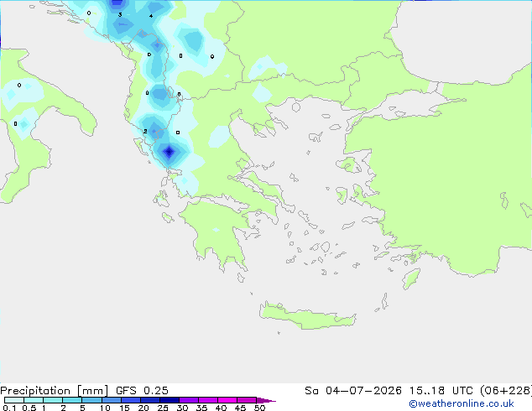Screen dimensions: 532x411
Task: Click the 'GFS 0.25' model label
Action: tap(142, 391)
